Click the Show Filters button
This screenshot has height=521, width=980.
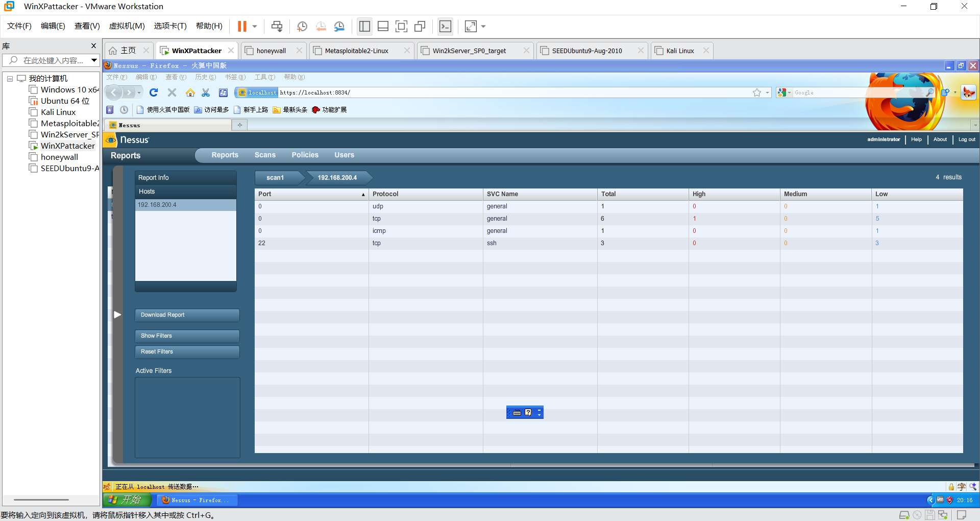click(x=187, y=336)
